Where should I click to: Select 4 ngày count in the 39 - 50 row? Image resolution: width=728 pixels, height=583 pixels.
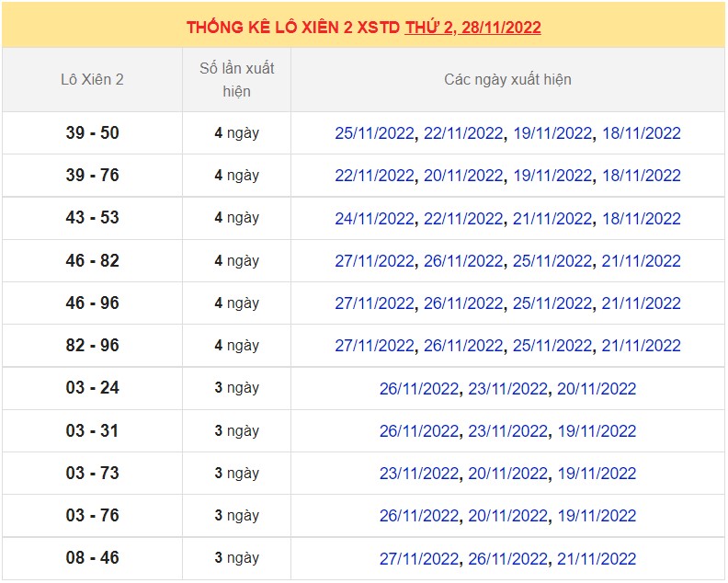(x=237, y=133)
